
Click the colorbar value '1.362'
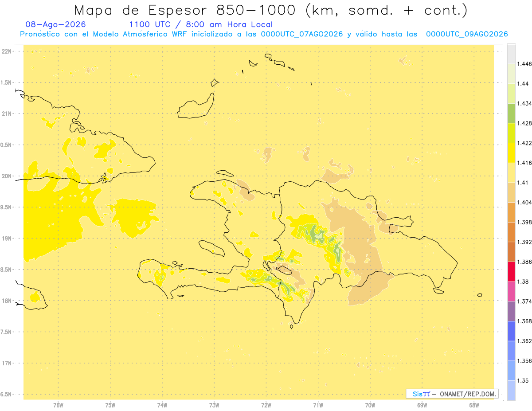click(524, 341)
